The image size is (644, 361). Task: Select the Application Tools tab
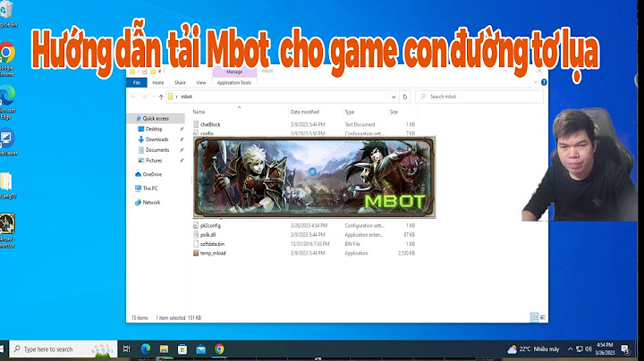(x=234, y=82)
